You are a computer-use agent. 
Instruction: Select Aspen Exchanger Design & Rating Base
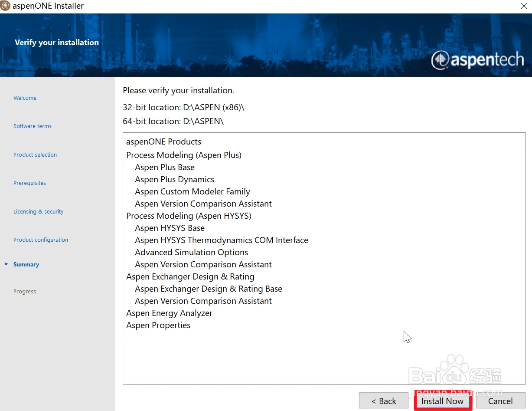pyautogui.click(x=209, y=289)
